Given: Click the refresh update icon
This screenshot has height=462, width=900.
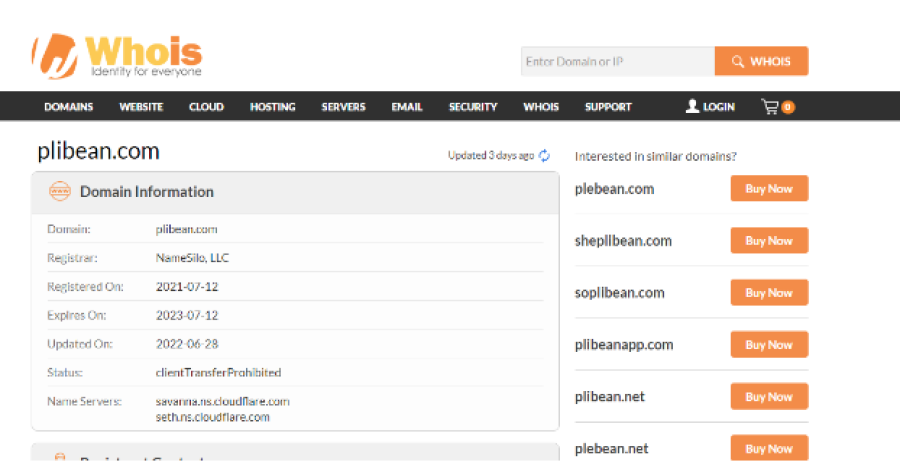Looking at the screenshot, I should [544, 155].
